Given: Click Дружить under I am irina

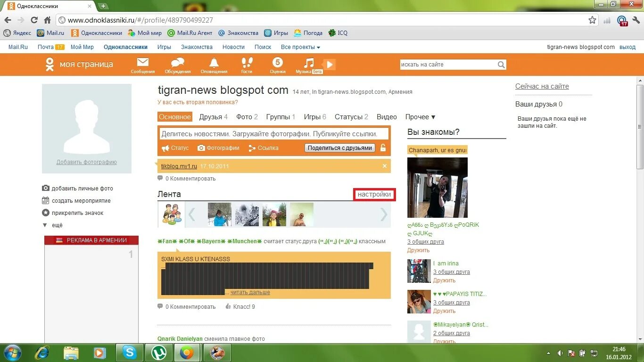Looking at the screenshot, I should pyautogui.click(x=444, y=280).
